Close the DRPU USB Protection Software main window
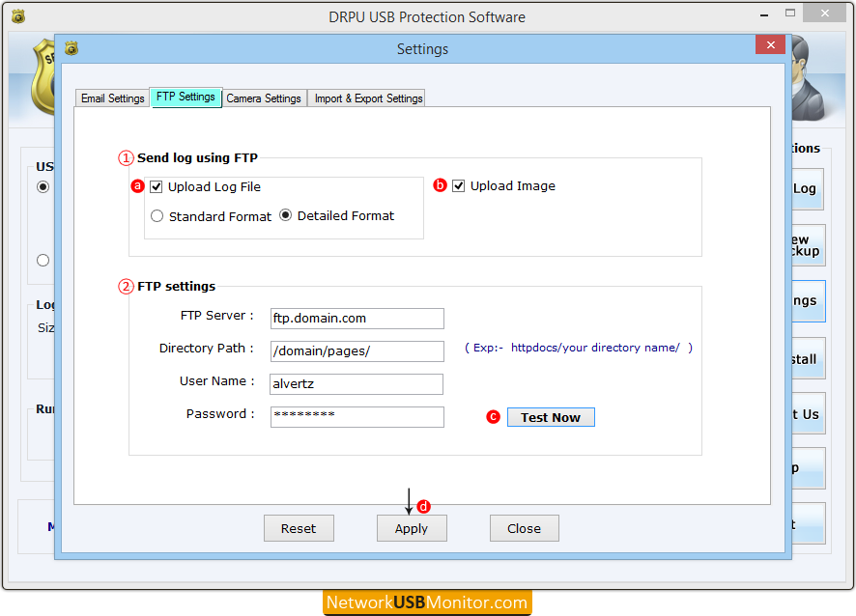Viewport: 856px width, 616px height. tap(824, 14)
